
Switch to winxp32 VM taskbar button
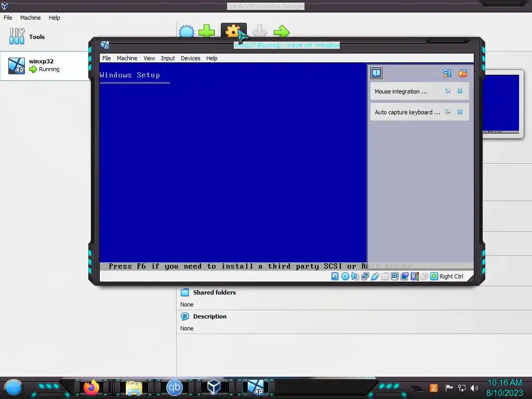[x=256, y=388]
